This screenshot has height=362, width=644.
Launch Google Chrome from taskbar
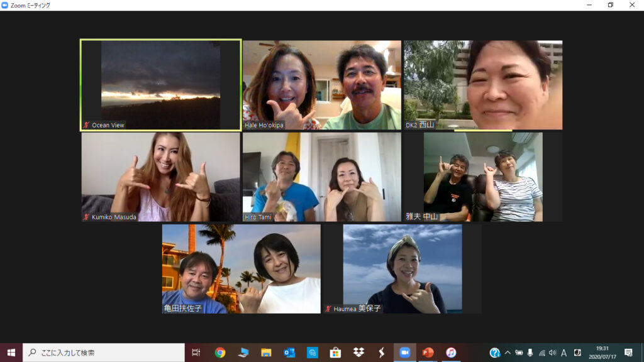(x=219, y=353)
